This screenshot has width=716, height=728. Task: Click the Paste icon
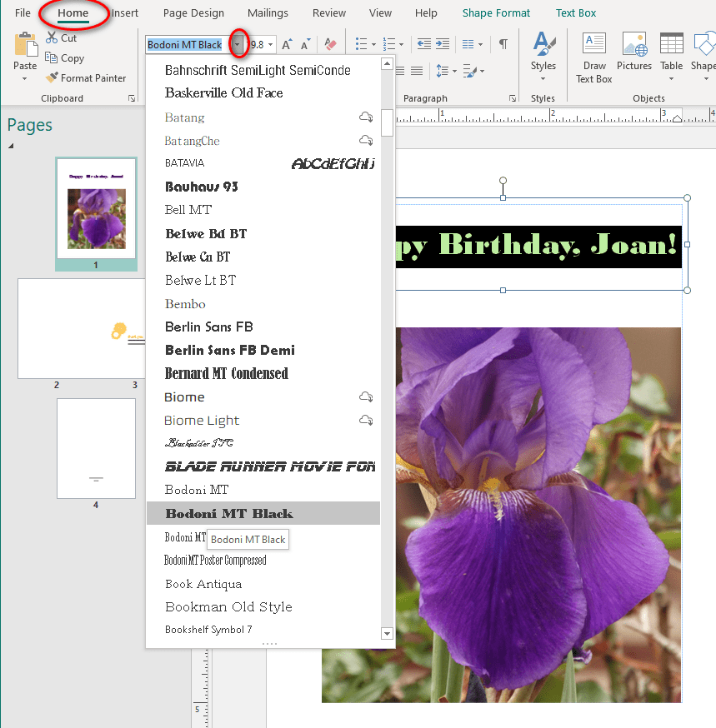pos(25,47)
